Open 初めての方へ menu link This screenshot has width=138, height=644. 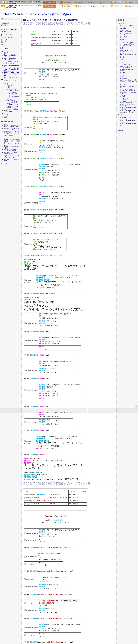click(x=7, y=53)
